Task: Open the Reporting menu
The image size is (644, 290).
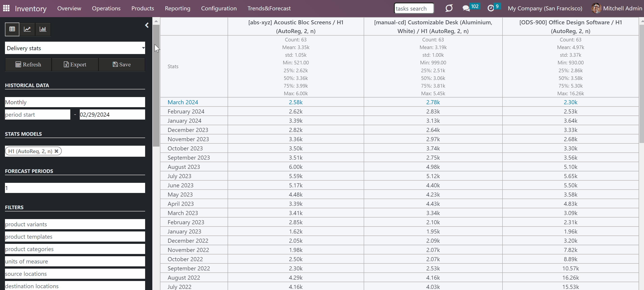Action: click(178, 8)
